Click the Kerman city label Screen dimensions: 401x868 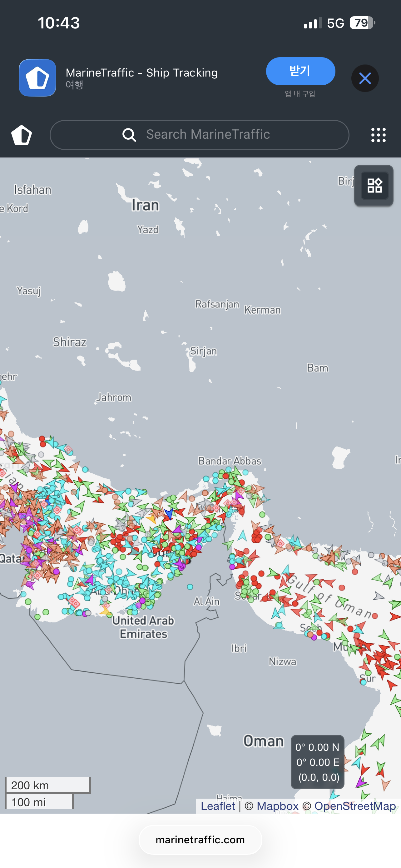262,310
